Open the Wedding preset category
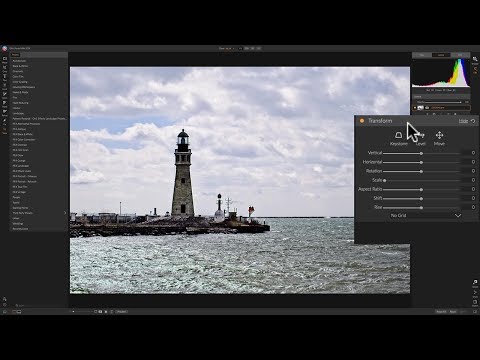 18,224
